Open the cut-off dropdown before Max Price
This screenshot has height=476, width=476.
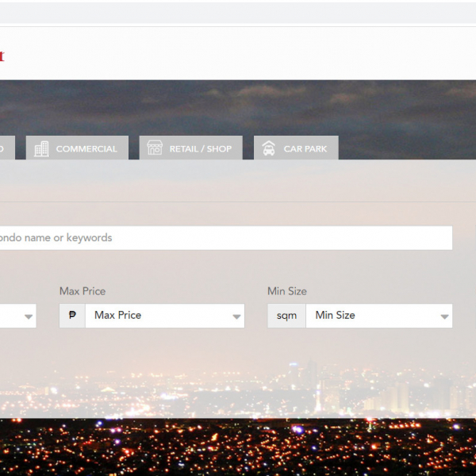[x=29, y=317]
